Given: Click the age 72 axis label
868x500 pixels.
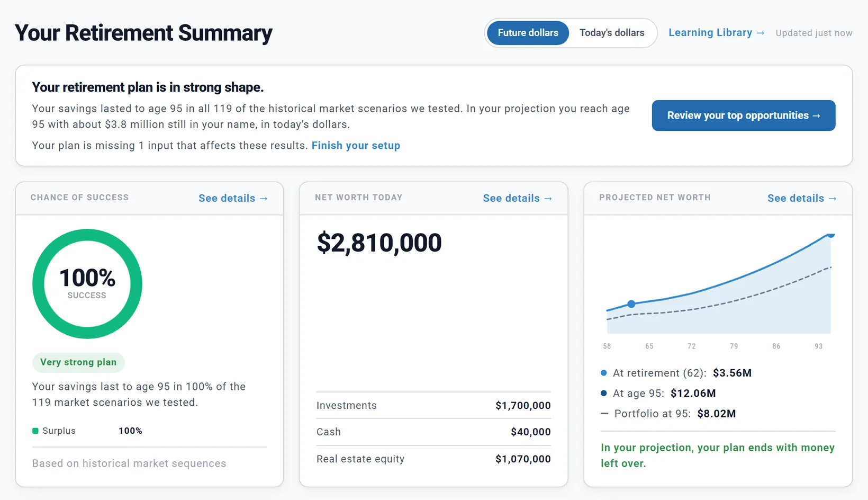Looking at the screenshot, I should pyautogui.click(x=691, y=346).
